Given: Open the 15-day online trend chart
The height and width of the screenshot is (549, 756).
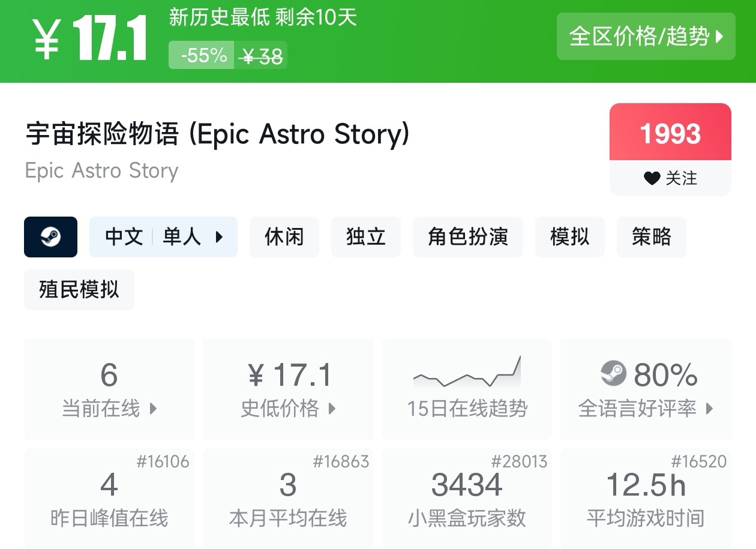Looking at the screenshot, I should point(467,388).
